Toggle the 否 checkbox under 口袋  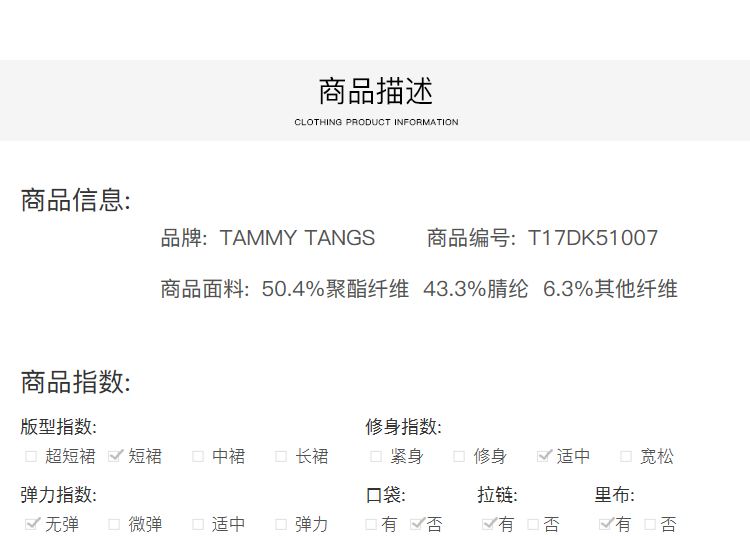(x=417, y=524)
